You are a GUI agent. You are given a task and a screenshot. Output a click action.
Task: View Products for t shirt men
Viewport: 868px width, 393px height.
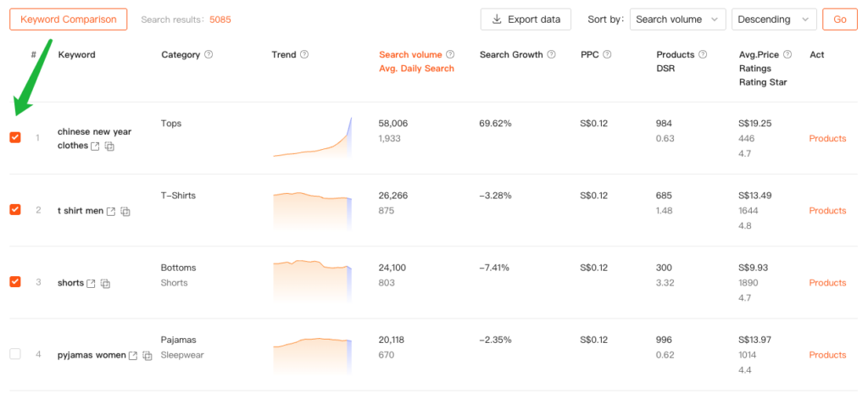pyautogui.click(x=827, y=211)
